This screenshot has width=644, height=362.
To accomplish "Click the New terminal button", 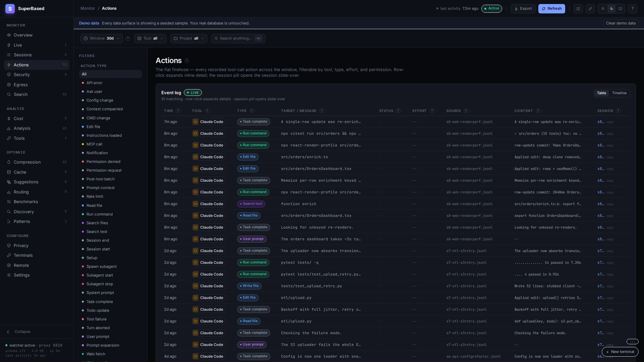I will [620, 352].
